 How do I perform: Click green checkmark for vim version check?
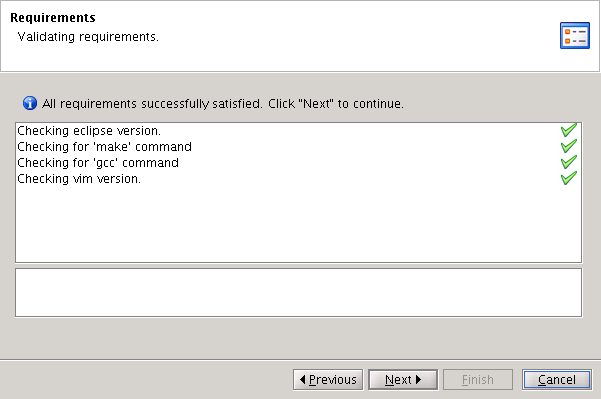click(569, 178)
